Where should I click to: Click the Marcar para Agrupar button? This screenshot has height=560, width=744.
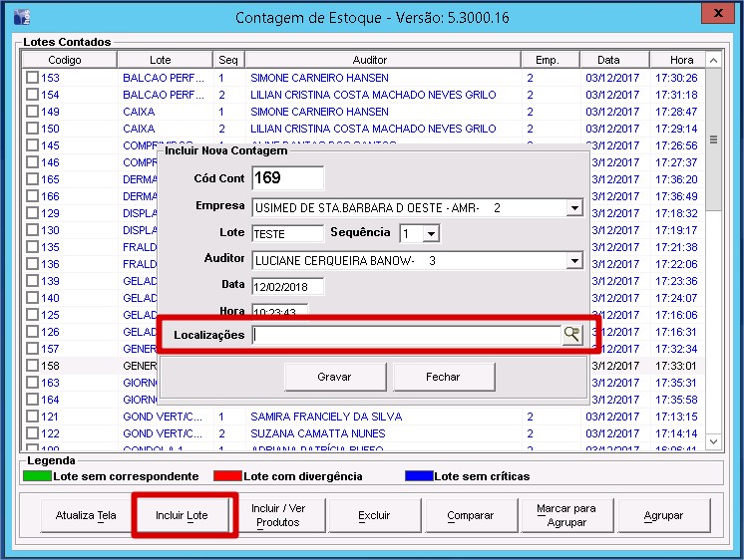coord(565,515)
